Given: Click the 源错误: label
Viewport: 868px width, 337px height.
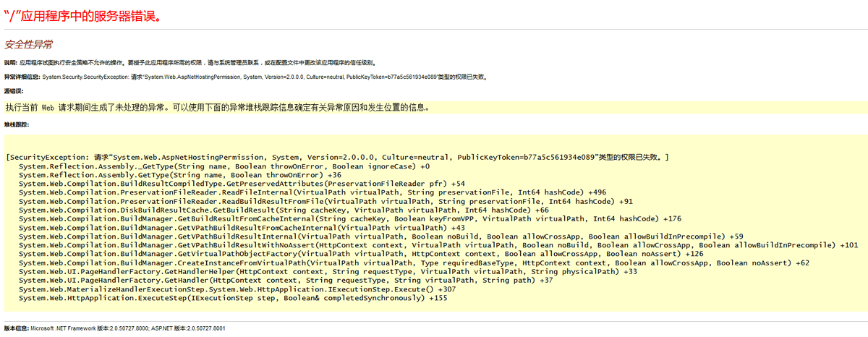Looking at the screenshot, I should click(x=14, y=91).
